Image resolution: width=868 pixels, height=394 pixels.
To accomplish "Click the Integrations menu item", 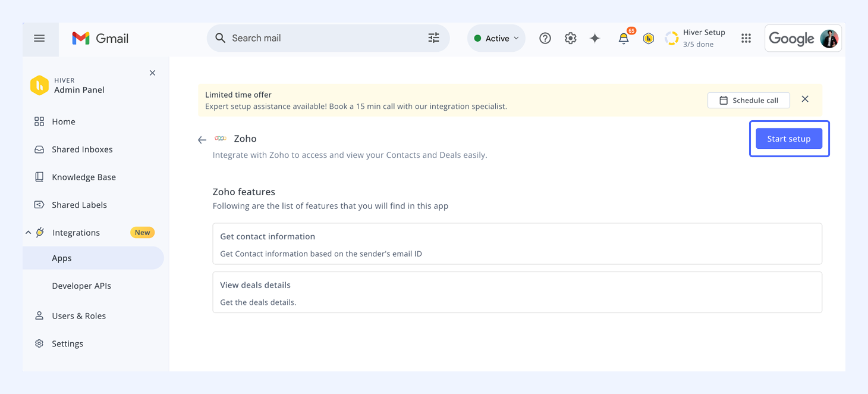I will point(76,233).
